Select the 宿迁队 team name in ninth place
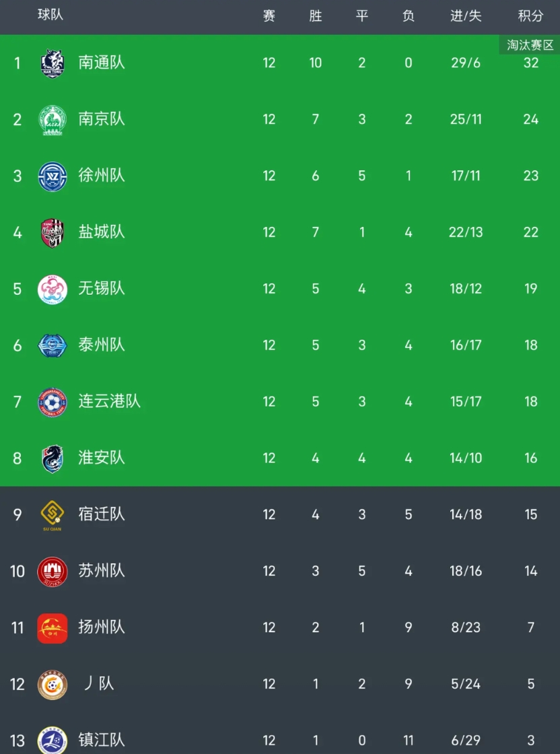Viewport: 560px width, 754px height. pos(102,514)
